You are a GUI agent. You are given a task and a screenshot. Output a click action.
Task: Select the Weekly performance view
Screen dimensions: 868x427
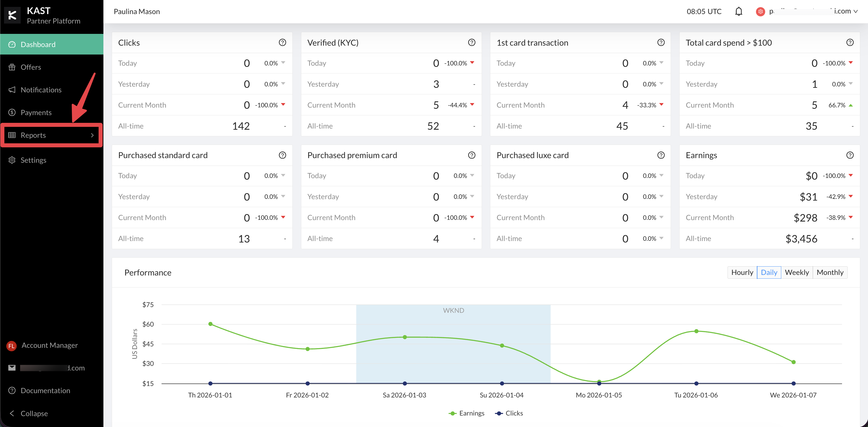[x=796, y=272]
